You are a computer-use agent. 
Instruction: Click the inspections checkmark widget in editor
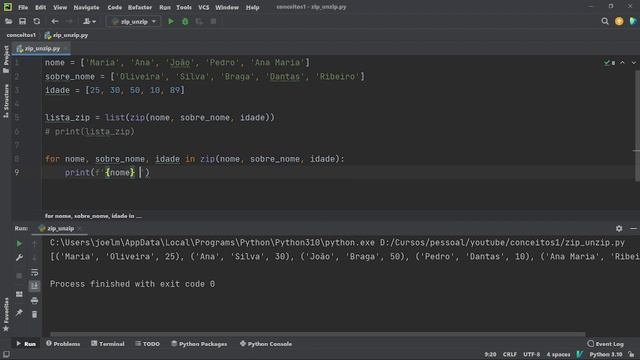609,63
